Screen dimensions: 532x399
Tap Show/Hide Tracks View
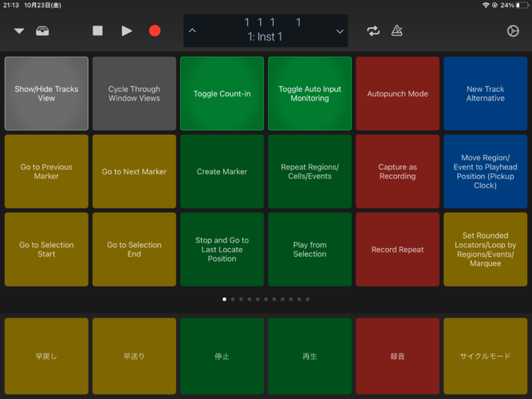coord(46,94)
